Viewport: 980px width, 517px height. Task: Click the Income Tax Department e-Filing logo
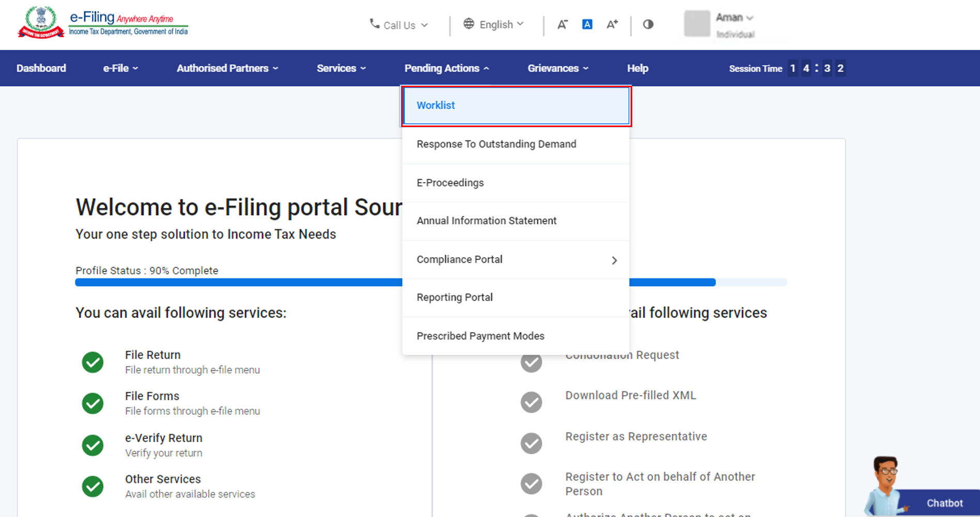point(103,24)
